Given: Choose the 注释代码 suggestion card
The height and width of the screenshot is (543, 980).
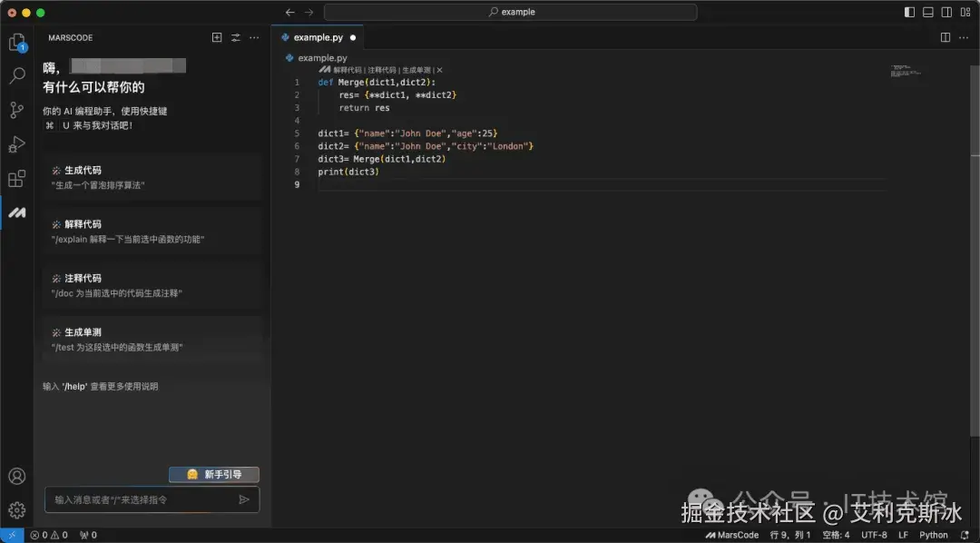Looking at the screenshot, I should click(x=152, y=285).
